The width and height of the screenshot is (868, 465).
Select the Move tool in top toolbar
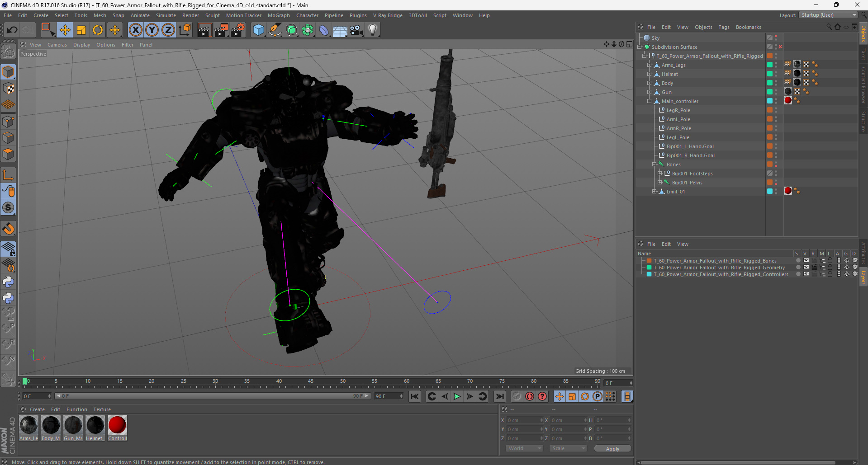pos(65,30)
